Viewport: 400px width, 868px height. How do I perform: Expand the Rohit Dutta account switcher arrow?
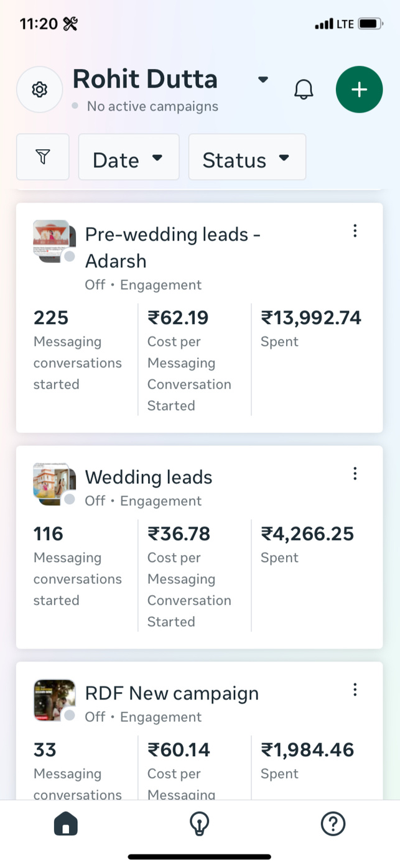point(263,80)
